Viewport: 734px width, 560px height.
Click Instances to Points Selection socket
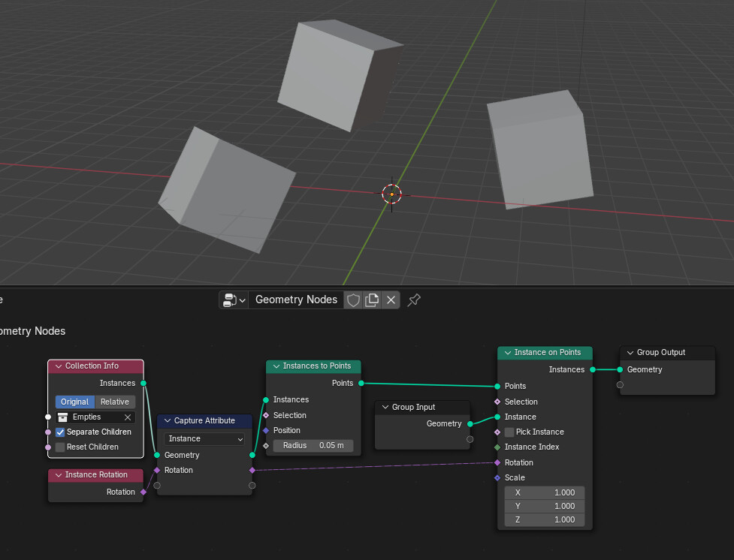point(266,415)
